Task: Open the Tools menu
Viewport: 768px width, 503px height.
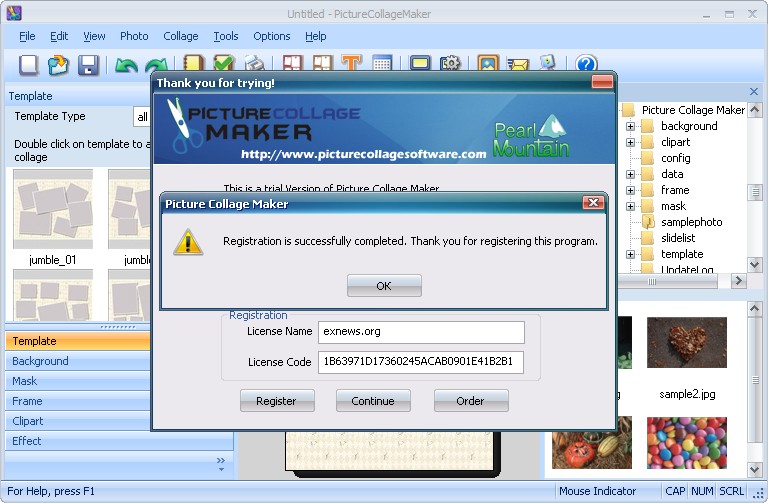Action: tap(226, 36)
